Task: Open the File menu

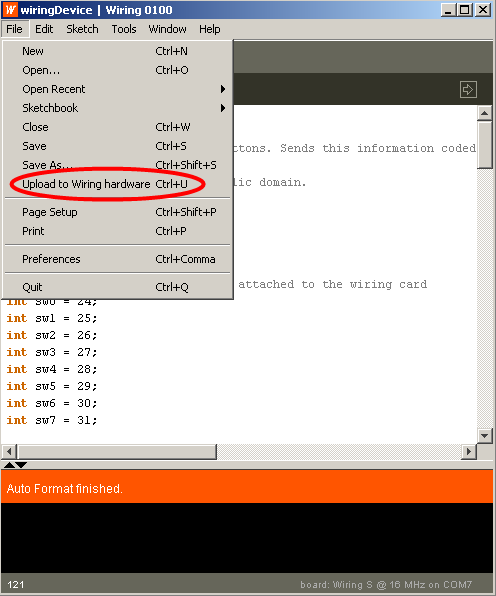Action: coord(14,29)
